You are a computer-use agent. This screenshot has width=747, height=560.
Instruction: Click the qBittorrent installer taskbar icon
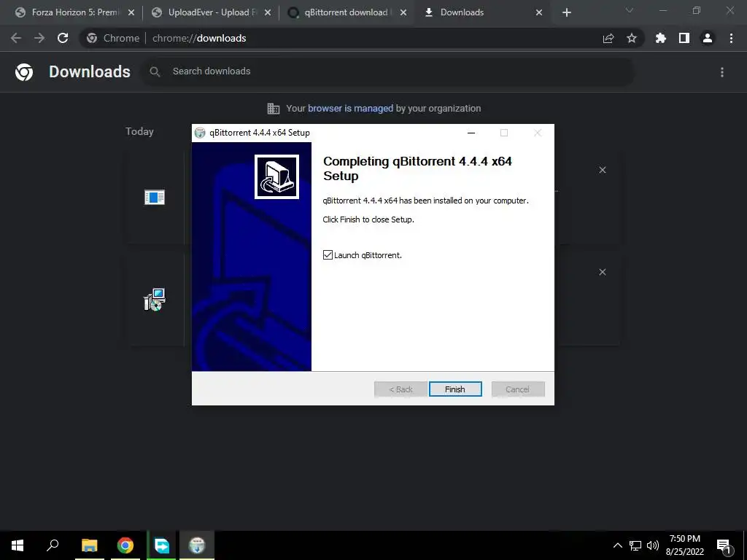197,545
